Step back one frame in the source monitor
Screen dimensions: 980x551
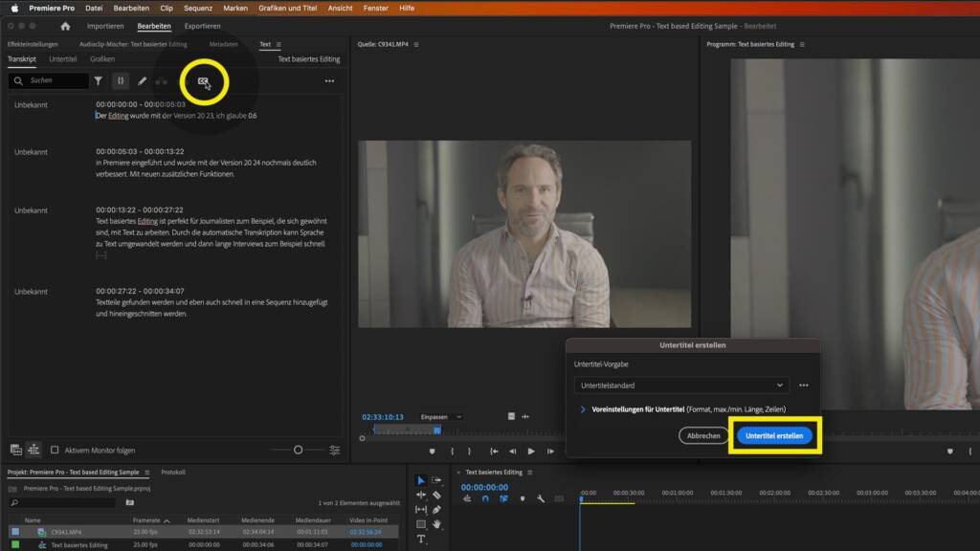click(513, 452)
